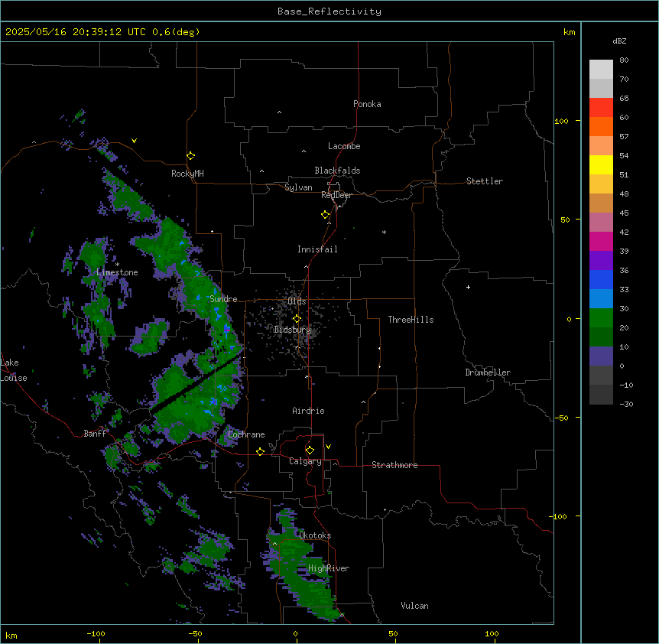The image size is (659, 644).
Task: Click the orange 57–60 dBZ legend swatch
Action: (x=601, y=126)
